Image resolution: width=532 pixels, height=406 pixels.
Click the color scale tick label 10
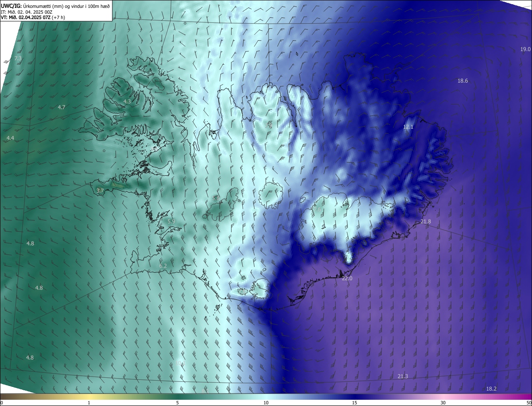pyautogui.click(x=266, y=403)
